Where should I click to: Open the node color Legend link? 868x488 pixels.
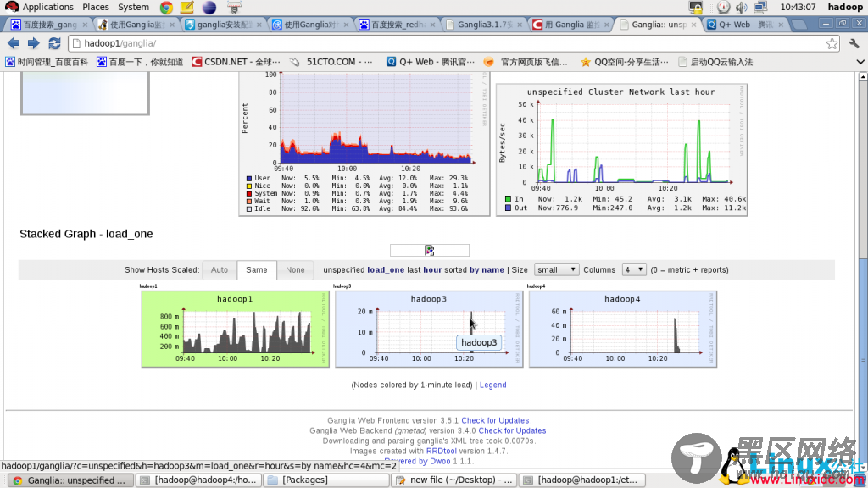(492, 385)
